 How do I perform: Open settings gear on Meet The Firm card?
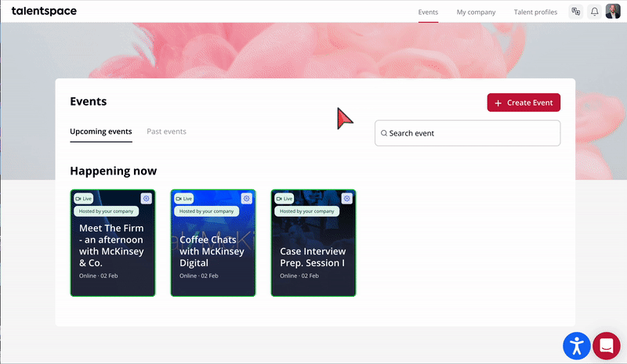tap(147, 199)
